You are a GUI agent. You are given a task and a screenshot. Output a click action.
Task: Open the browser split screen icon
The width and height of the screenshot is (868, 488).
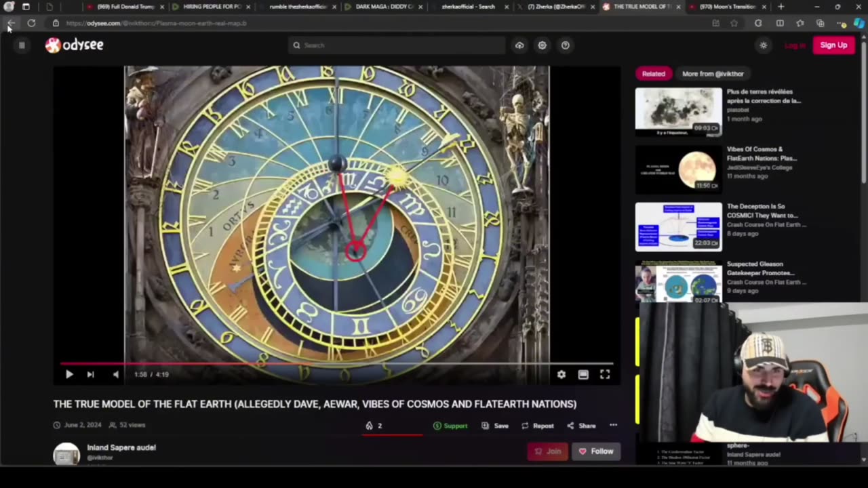[780, 23]
